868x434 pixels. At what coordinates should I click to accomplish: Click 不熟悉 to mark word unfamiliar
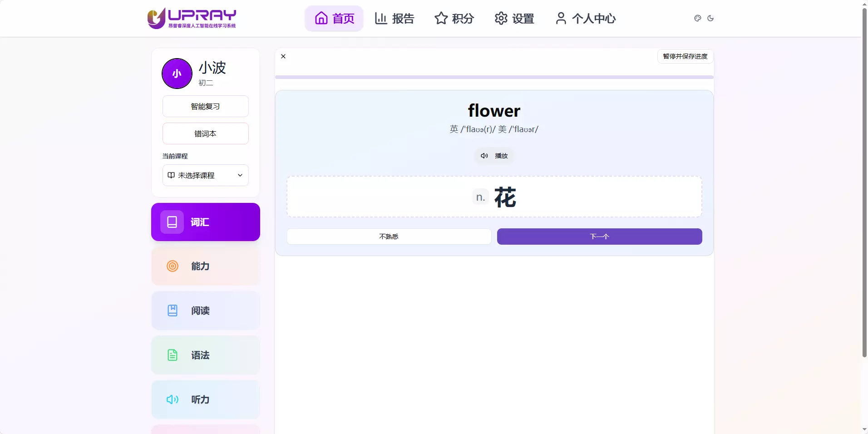coord(389,237)
